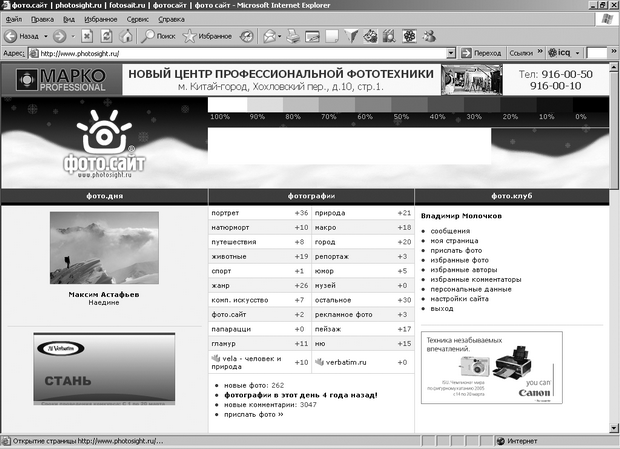620x449 pixels.
Task: Open the ICQ toolbar dropdown arrow
Action: [x=577, y=53]
